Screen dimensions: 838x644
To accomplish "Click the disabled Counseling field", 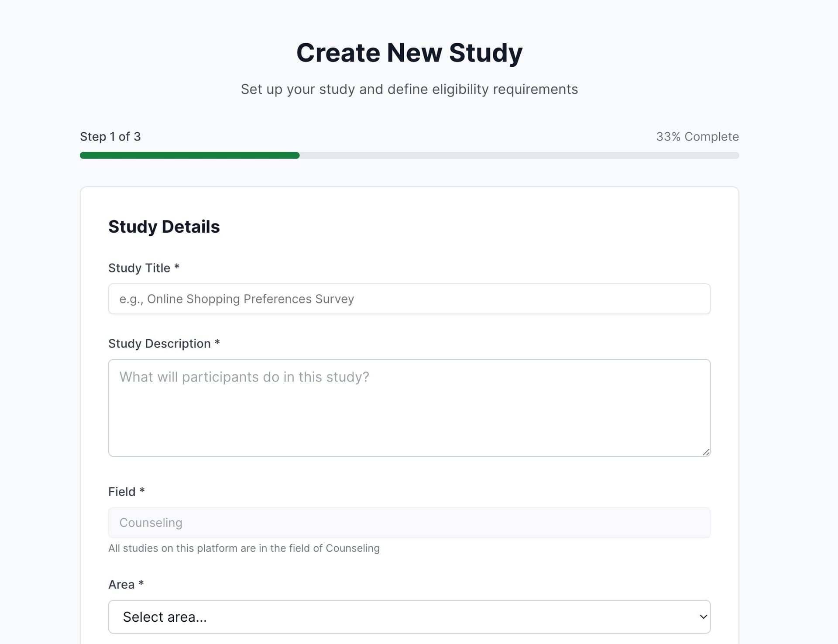I will click(x=409, y=522).
